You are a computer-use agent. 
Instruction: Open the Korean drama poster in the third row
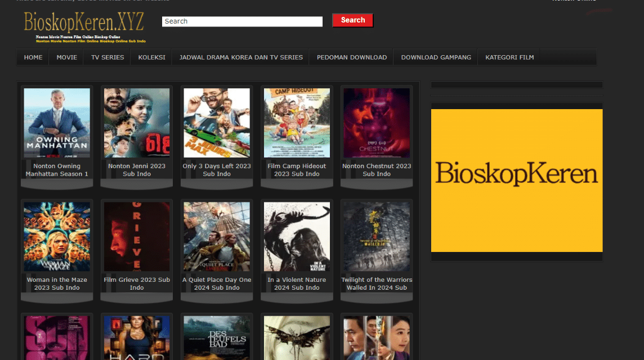click(x=377, y=338)
